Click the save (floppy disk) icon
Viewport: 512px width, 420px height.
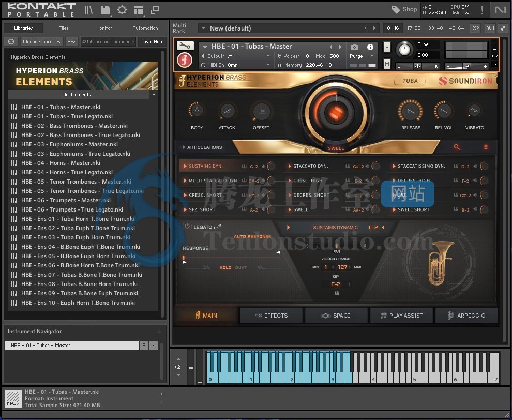[105, 10]
